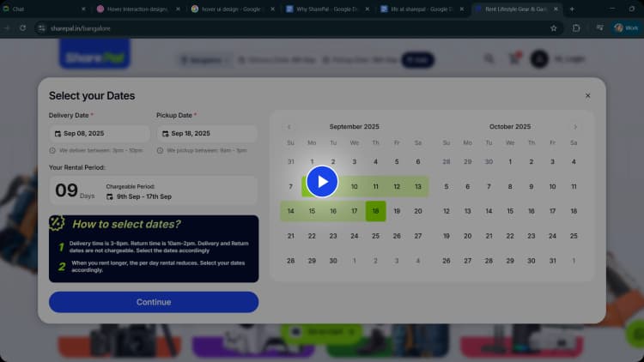Open the browser extensions icon
The image size is (644, 362).
click(576, 27)
